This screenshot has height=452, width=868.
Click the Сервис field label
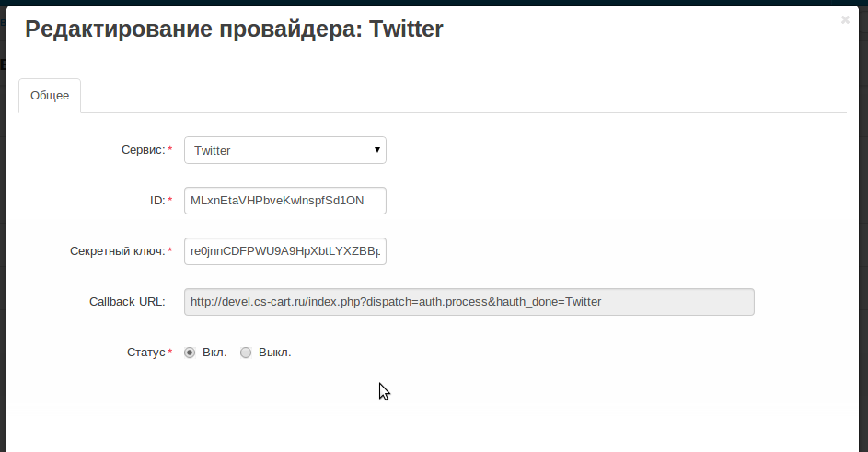pos(143,150)
